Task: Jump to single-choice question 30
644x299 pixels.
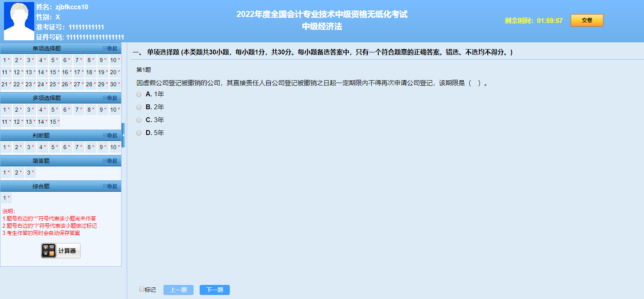Action: pyautogui.click(x=114, y=84)
